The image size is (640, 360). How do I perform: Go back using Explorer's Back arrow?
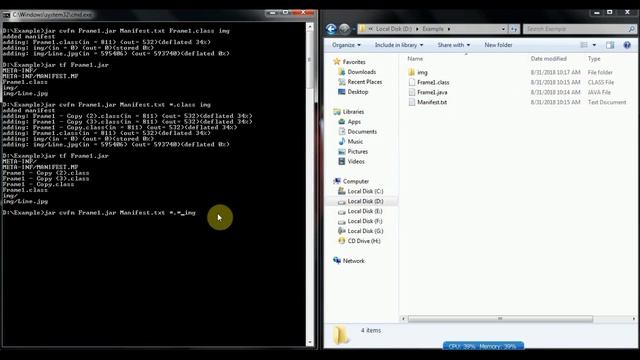pyautogui.click(x=331, y=29)
